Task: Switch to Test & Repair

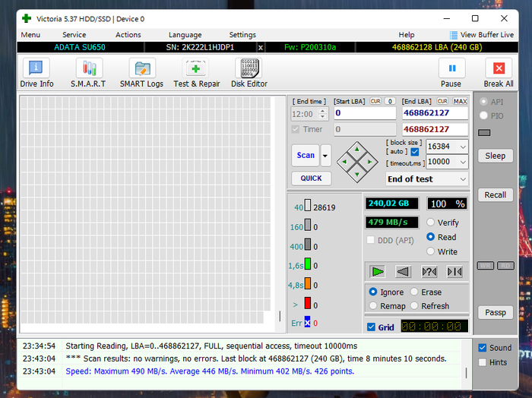Action: (x=196, y=74)
